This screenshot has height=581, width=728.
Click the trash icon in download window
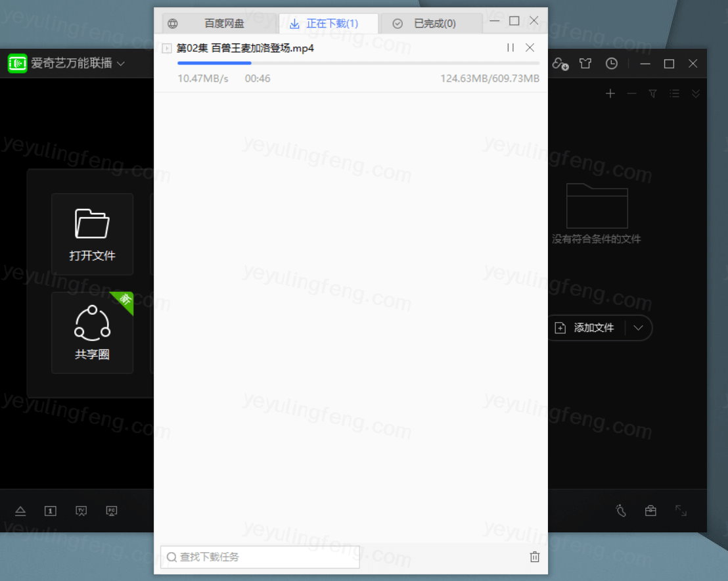pos(535,557)
